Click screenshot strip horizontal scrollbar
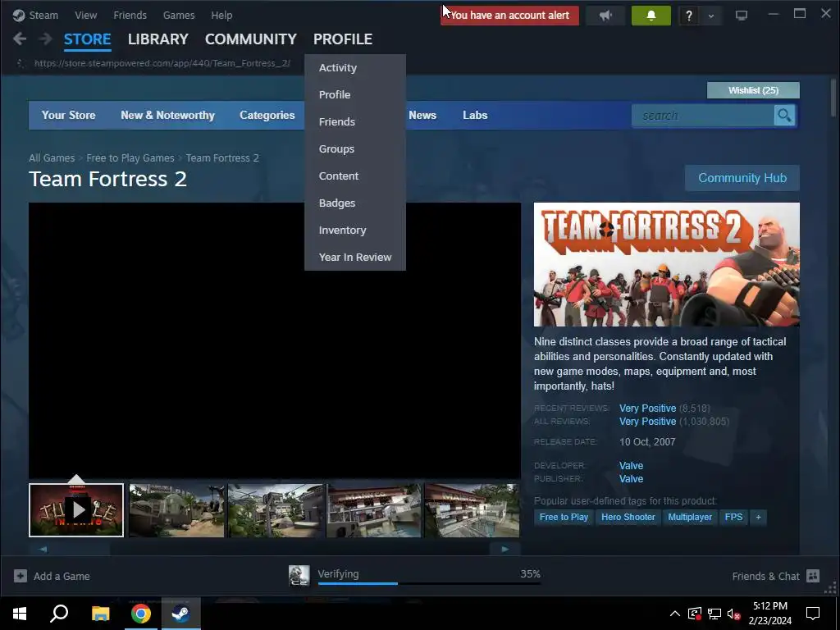840x630 pixels. click(x=274, y=549)
